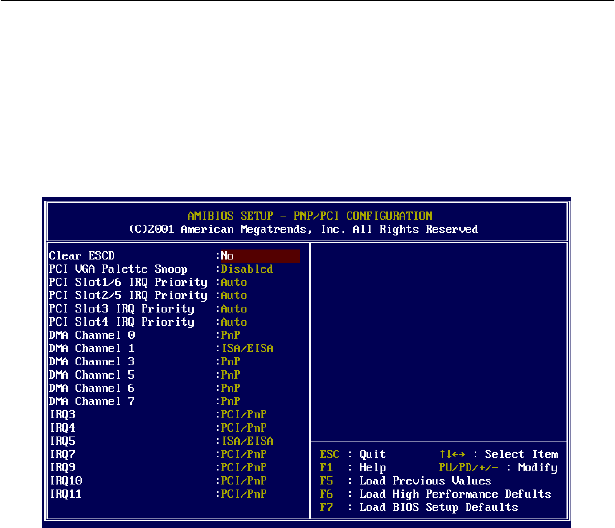
Task: Select PCI Slot4 IRQ Priority Auto value
Action: pyautogui.click(x=234, y=322)
